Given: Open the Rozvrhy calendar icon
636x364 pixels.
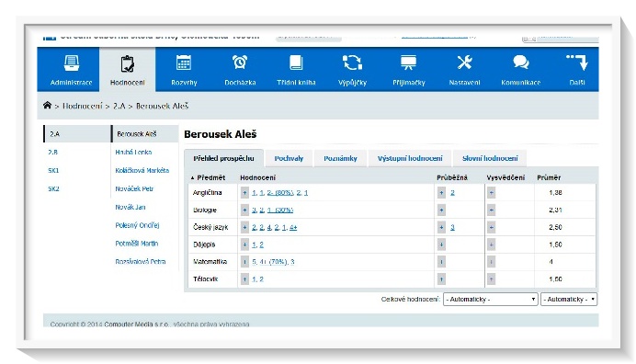Looking at the screenshot, I should [184, 63].
